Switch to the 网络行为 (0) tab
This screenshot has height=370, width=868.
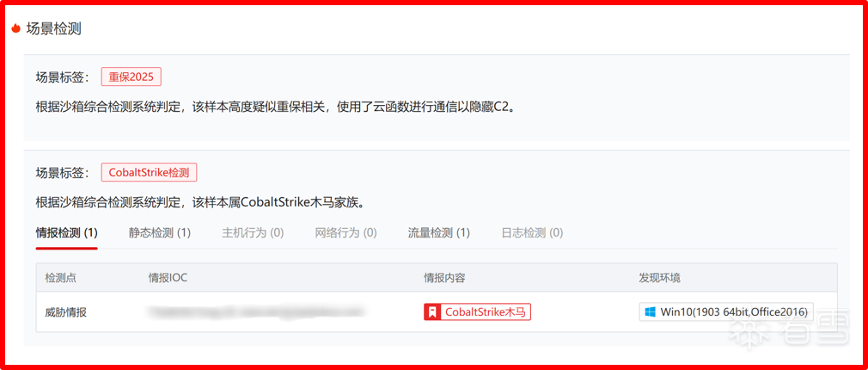coord(346,233)
